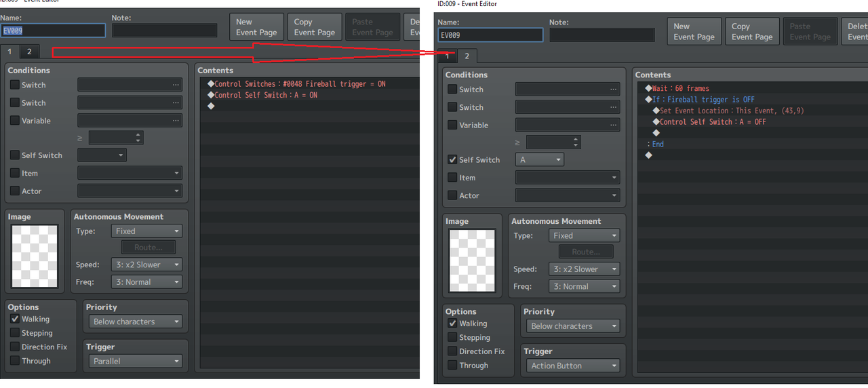This screenshot has width=868, height=388.
Task: Enable Through option in left window
Action: coord(15,361)
